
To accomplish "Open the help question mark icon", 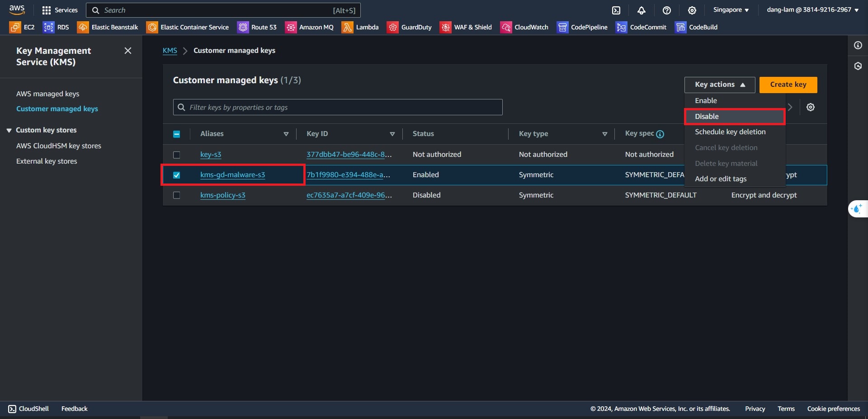I will (x=666, y=10).
